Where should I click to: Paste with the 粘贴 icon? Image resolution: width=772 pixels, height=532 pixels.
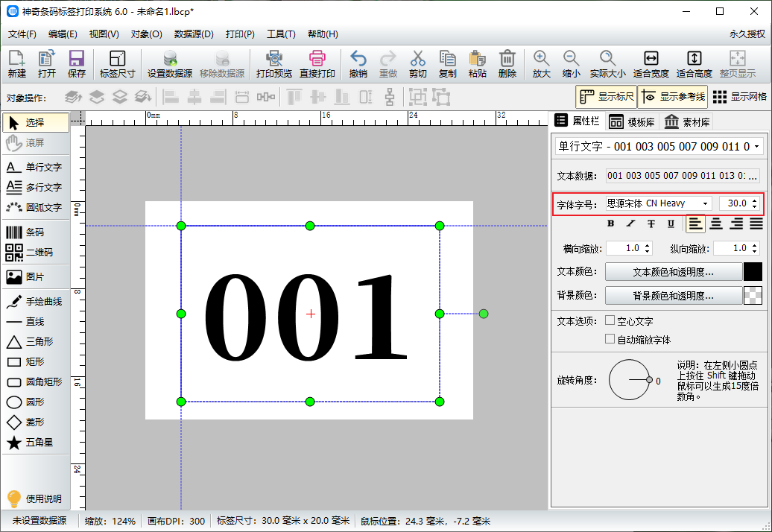[477, 64]
